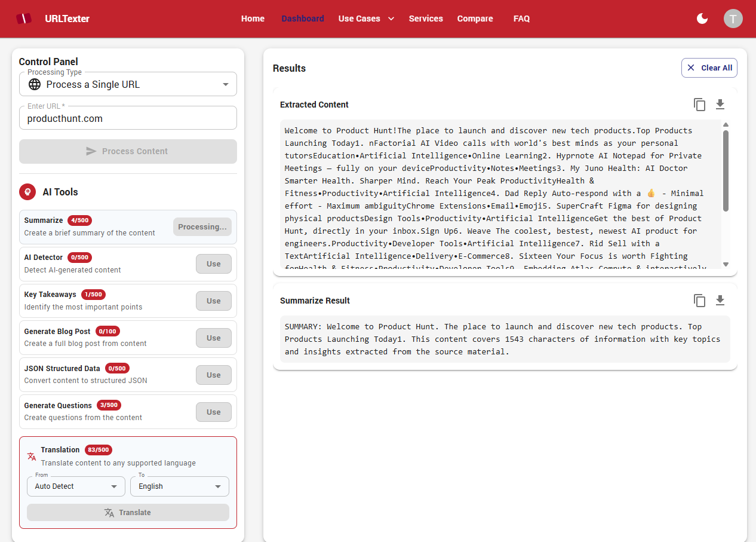The width and height of the screenshot is (756, 542).
Task: Click the URLTexter logo icon
Action: [23, 19]
